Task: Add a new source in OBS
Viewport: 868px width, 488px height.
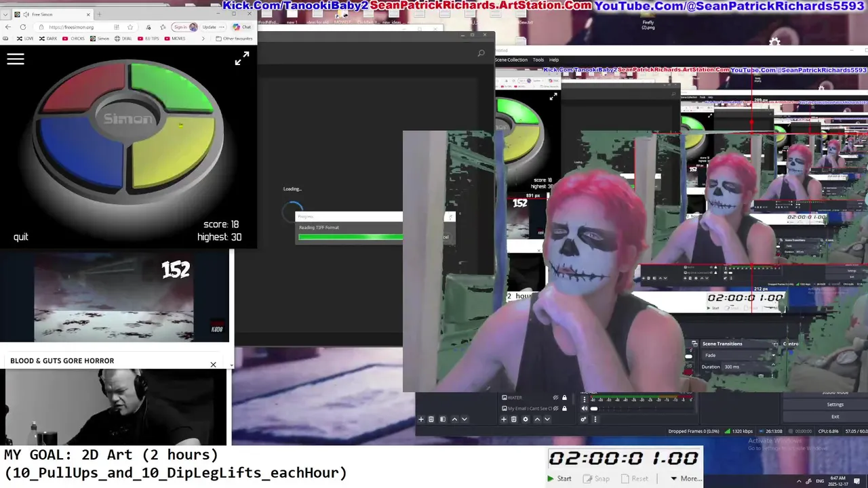Action: tap(504, 419)
